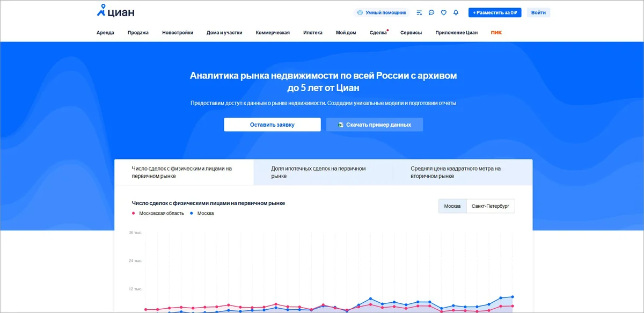This screenshot has height=313, width=644.
Task: Expand the Аренда menu
Action: click(x=105, y=33)
